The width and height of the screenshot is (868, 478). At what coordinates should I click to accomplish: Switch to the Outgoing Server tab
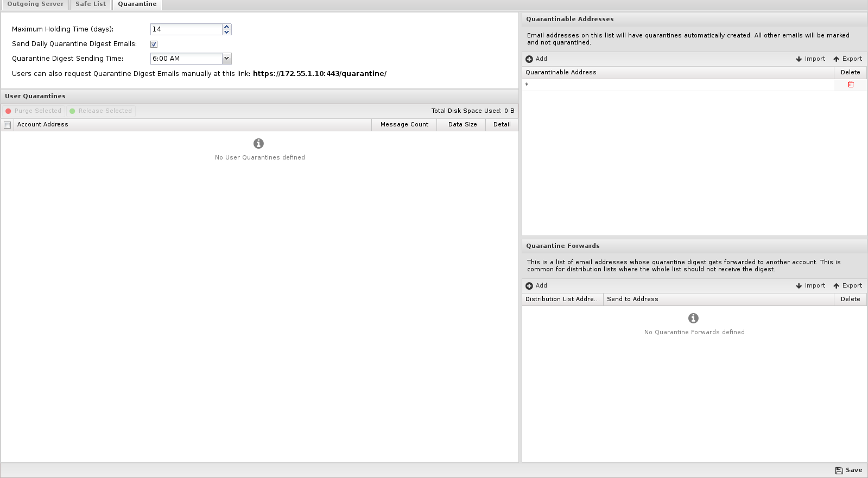click(x=35, y=4)
